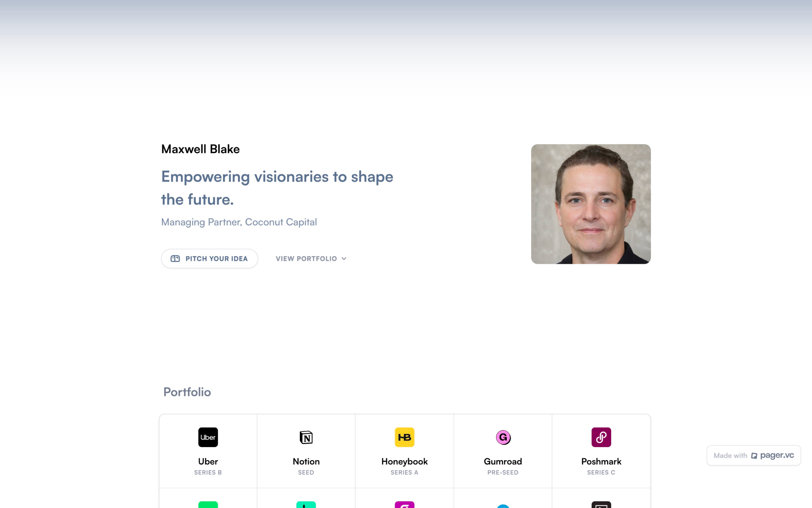Click the Poshmark company name

(x=601, y=461)
